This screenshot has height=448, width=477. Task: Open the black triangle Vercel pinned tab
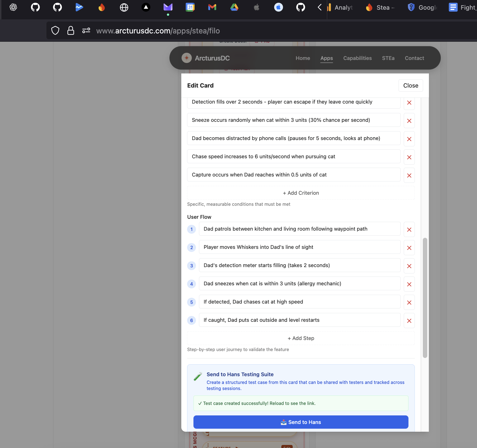(x=146, y=7)
